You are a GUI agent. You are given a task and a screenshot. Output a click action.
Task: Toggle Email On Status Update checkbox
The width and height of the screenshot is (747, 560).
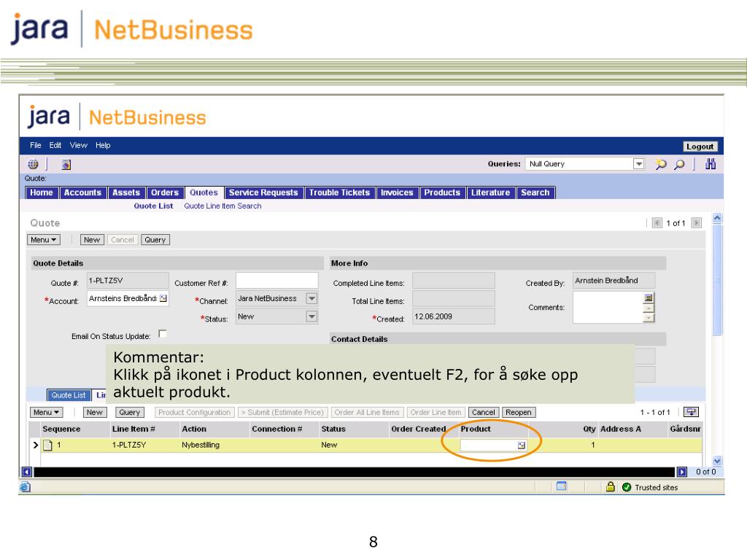tap(163, 333)
